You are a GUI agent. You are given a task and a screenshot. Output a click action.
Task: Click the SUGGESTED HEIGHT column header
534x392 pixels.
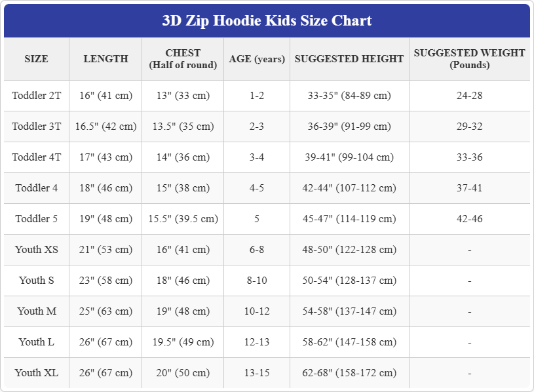pos(349,59)
